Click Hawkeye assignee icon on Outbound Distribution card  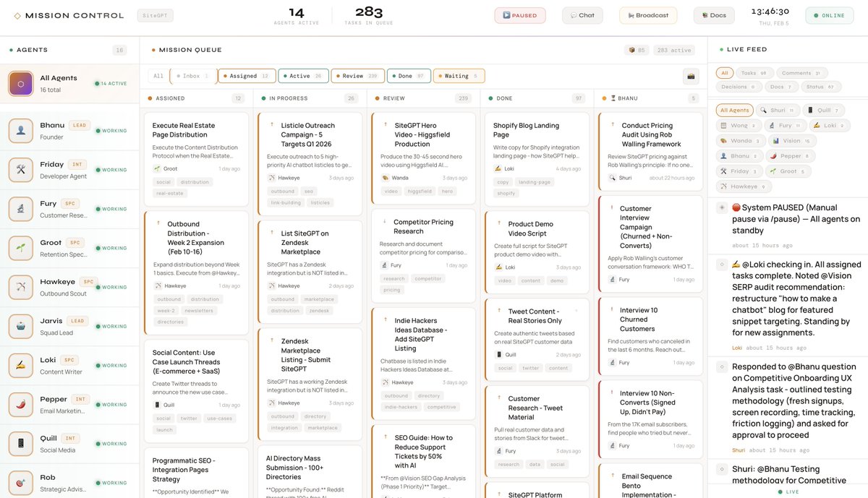coord(158,286)
